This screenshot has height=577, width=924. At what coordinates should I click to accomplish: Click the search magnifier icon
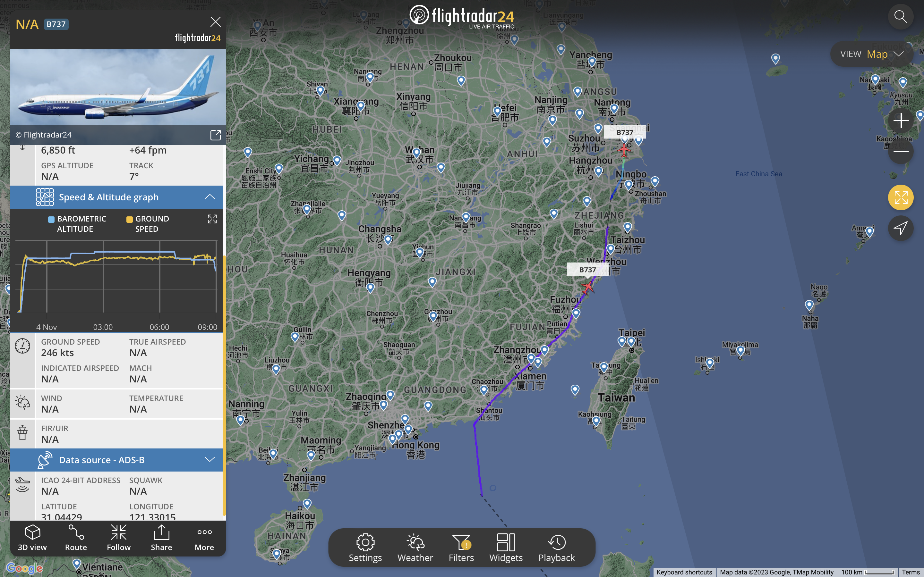point(900,17)
